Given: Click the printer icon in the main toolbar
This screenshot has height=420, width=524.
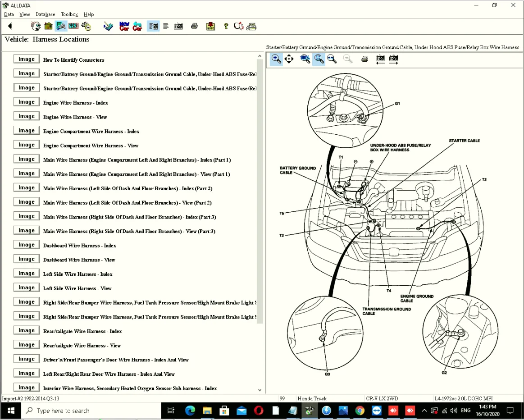Looking at the screenshot, I should (x=194, y=26).
